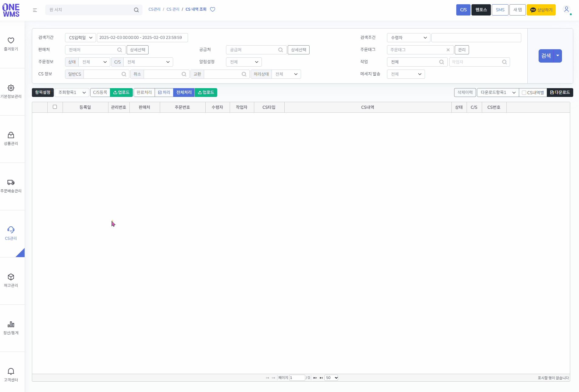Image resolution: width=579 pixels, height=392 pixels.
Task: Expand the 상태 전체 dropdown
Action: (94, 62)
